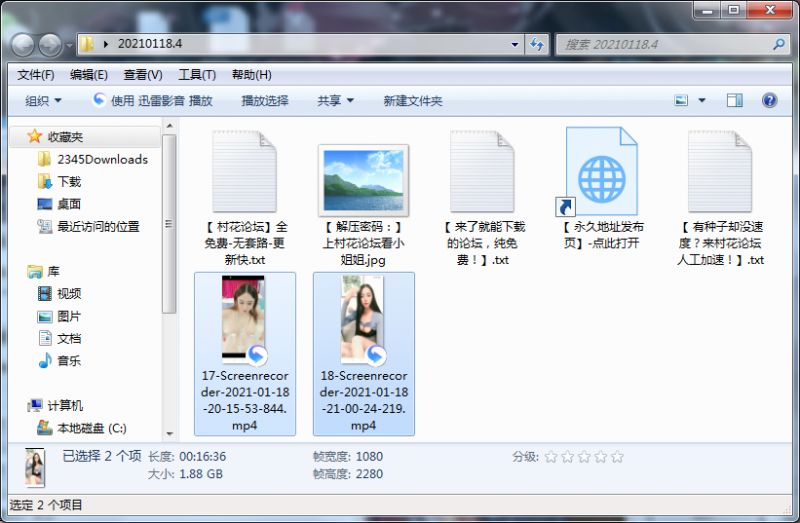Click the search box for 20210118.4
The height and width of the screenshot is (523, 800).
pyautogui.click(x=662, y=45)
